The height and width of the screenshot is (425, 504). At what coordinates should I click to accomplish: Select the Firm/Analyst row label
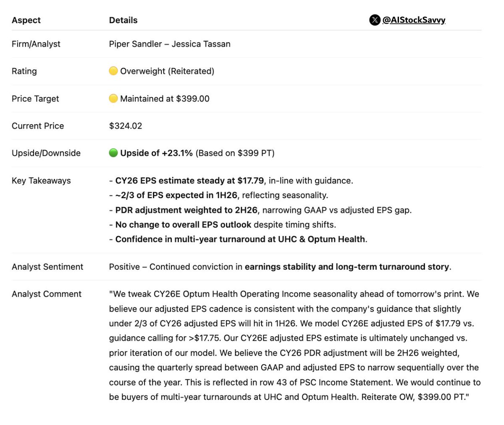(x=36, y=44)
